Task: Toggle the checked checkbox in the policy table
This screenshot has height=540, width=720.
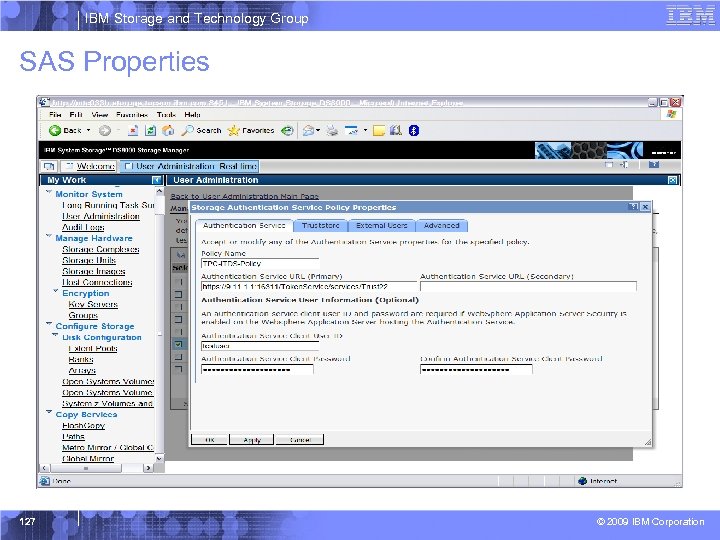Action: [178, 344]
